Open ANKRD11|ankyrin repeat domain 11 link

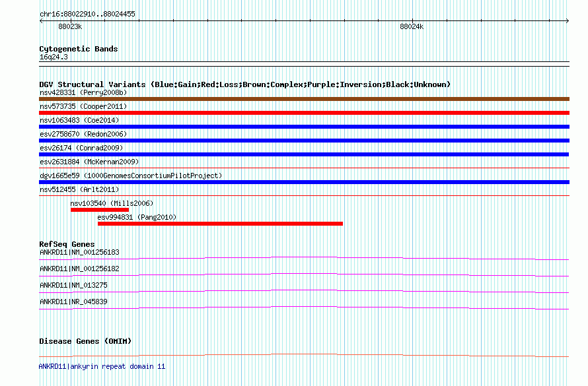click(102, 366)
